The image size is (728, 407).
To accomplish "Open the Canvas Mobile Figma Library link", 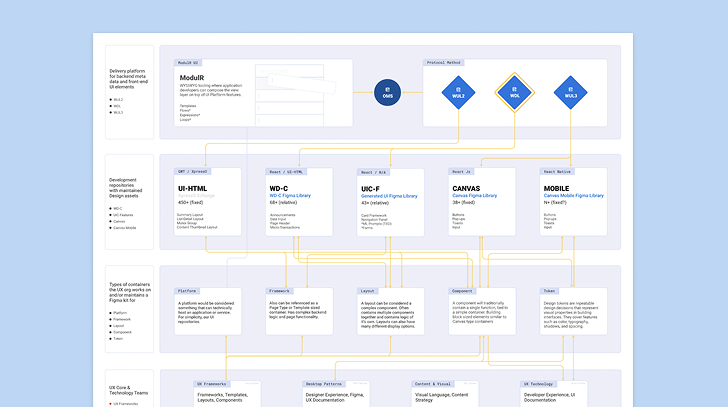I will (x=574, y=195).
